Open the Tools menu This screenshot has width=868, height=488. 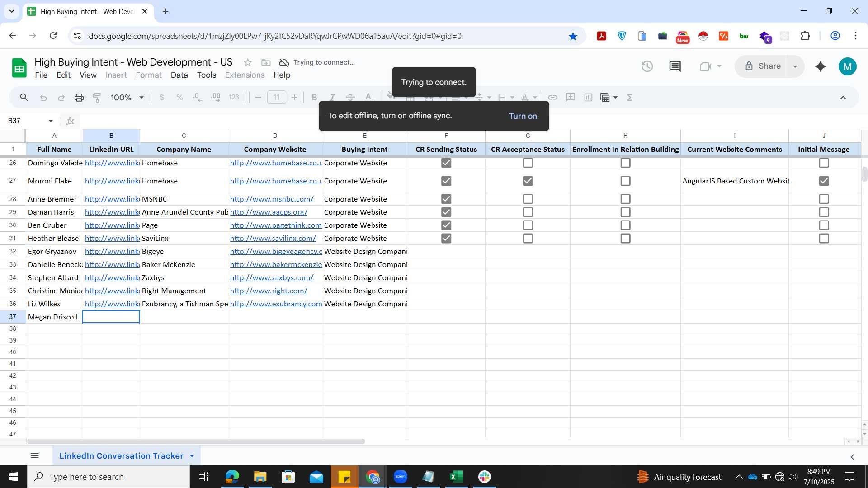(207, 75)
